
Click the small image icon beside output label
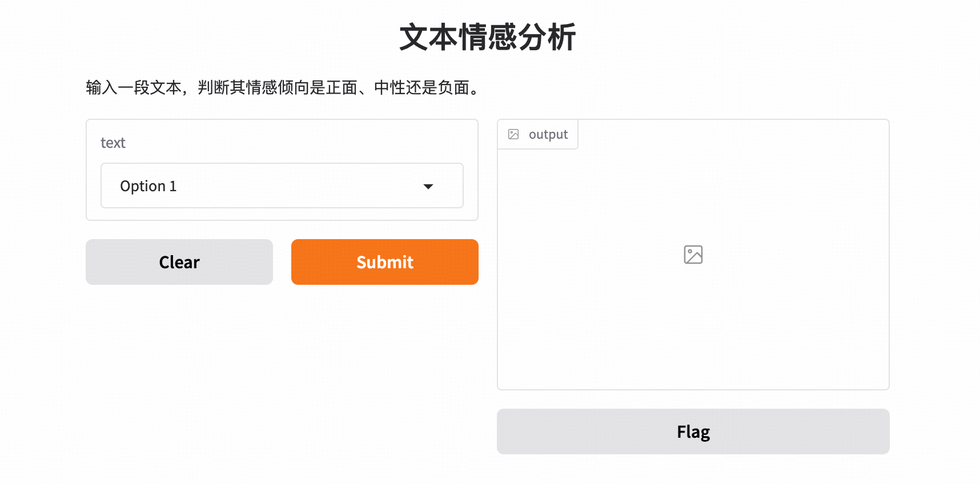click(x=513, y=134)
